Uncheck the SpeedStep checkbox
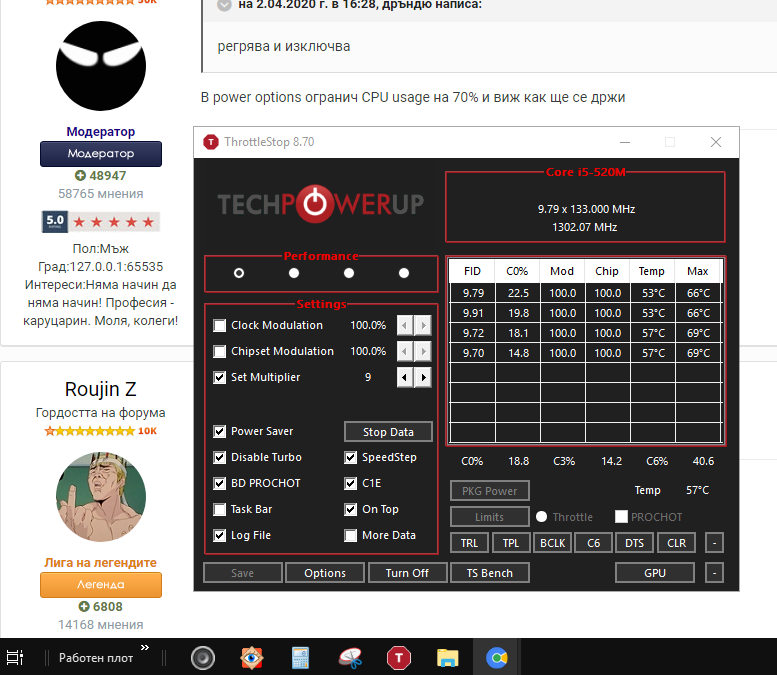The width and height of the screenshot is (777, 675). (350, 457)
